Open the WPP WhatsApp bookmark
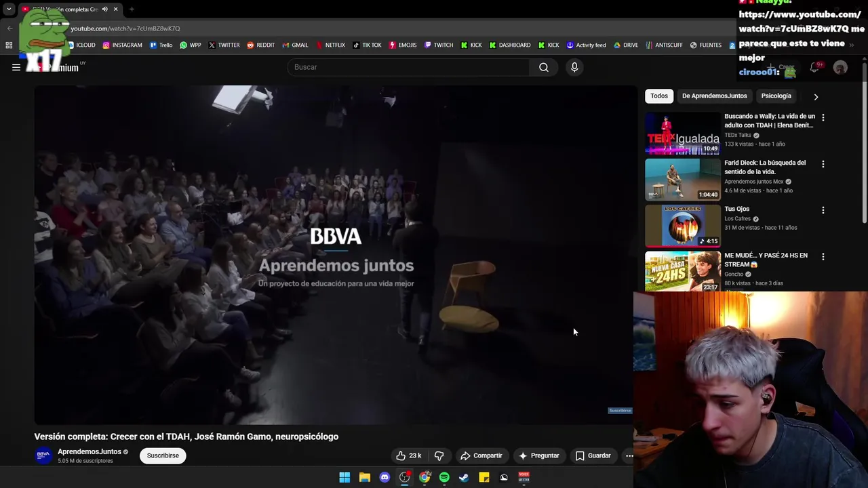 (190, 45)
